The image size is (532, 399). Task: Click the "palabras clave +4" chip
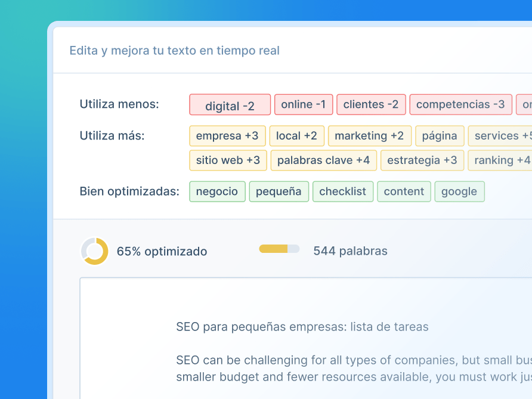(x=323, y=160)
